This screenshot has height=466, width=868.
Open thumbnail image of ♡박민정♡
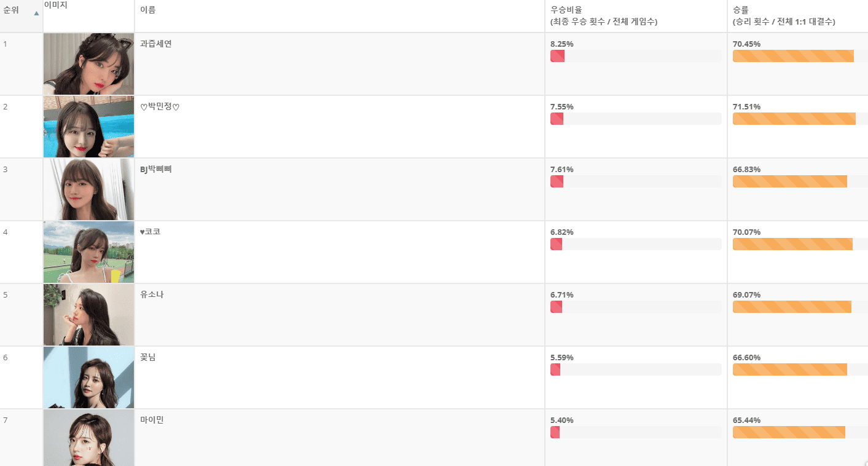(88, 127)
